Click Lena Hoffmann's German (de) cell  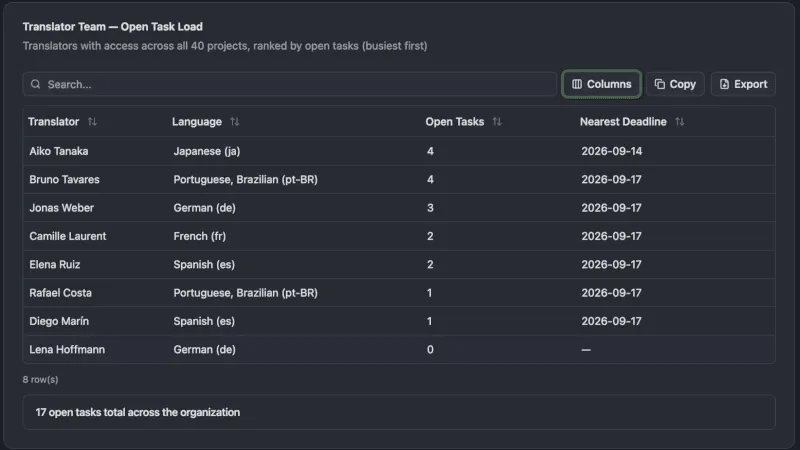pyautogui.click(x=205, y=349)
